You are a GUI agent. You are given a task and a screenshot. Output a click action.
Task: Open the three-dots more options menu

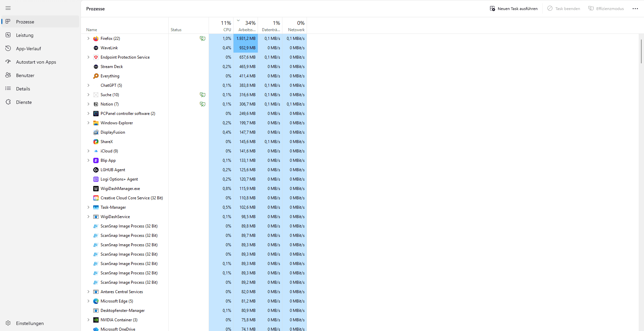(635, 9)
